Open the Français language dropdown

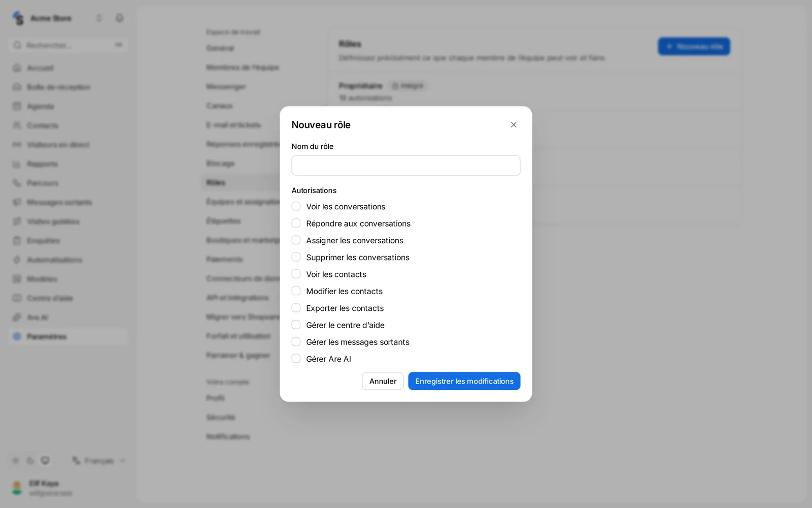click(x=99, y=461)
